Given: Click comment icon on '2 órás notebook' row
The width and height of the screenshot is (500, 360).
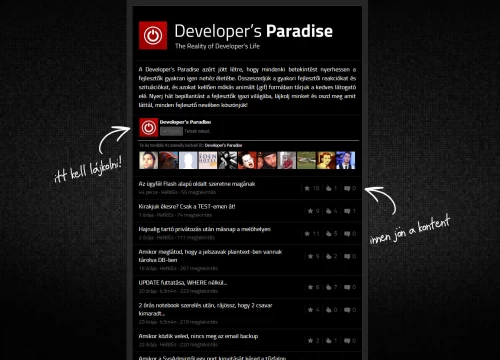Looking at the screenshot, I should click(x=347, y=310).
